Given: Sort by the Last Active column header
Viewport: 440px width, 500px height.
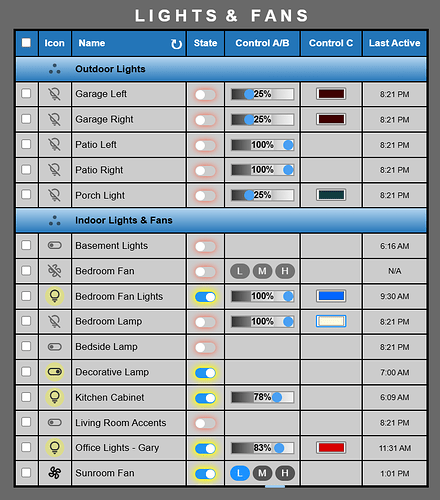Looking at the screenshot, I should pos(394,43).
